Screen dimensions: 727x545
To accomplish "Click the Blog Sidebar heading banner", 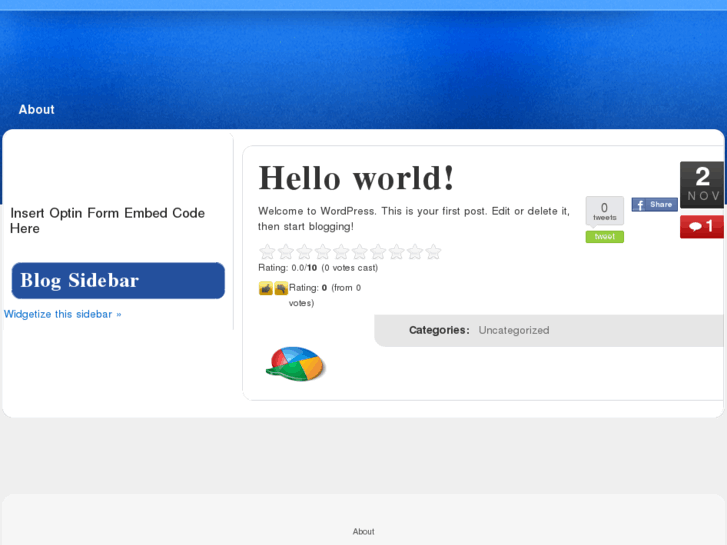I will pos(118,281).
